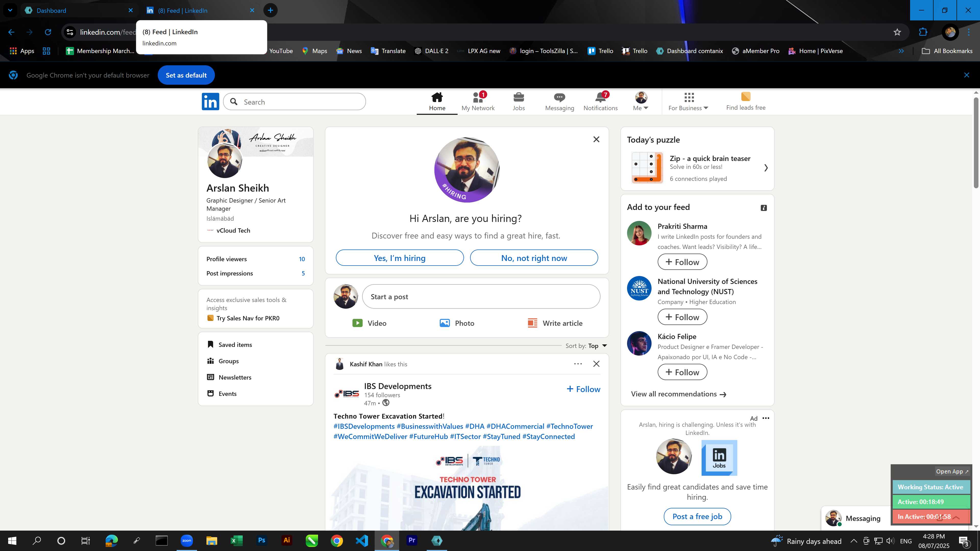
Task: Change Sort by Top dropdown
Action: [x=598, y=346]
